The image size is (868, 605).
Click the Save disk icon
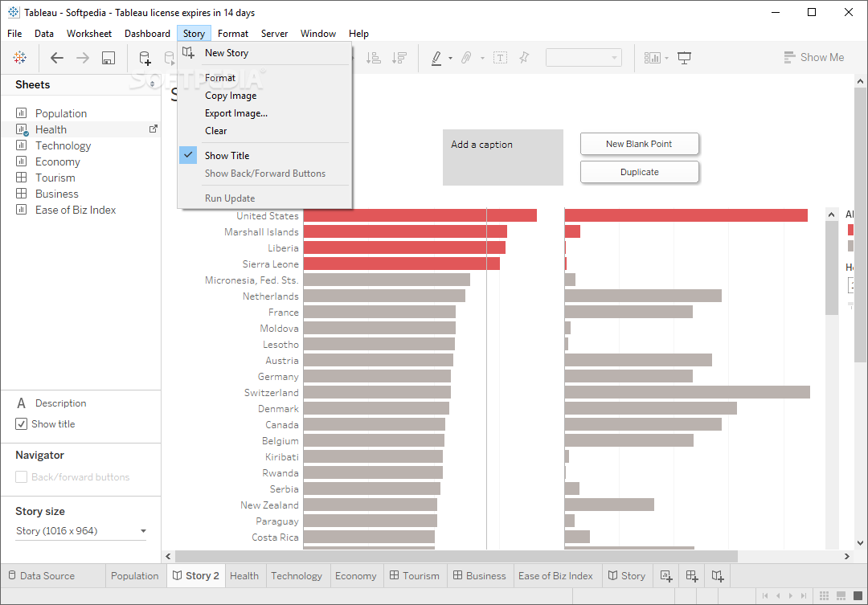point(108,58)
